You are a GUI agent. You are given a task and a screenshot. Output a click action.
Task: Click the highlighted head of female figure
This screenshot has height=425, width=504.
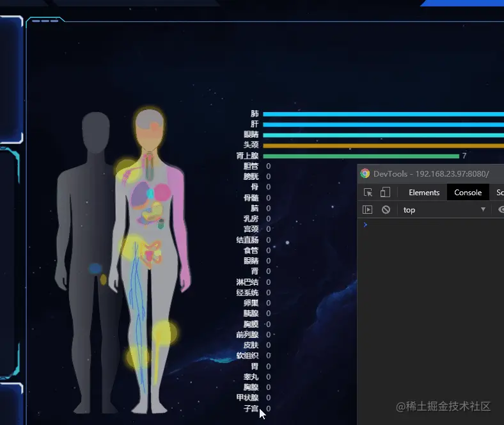point(150,129)
